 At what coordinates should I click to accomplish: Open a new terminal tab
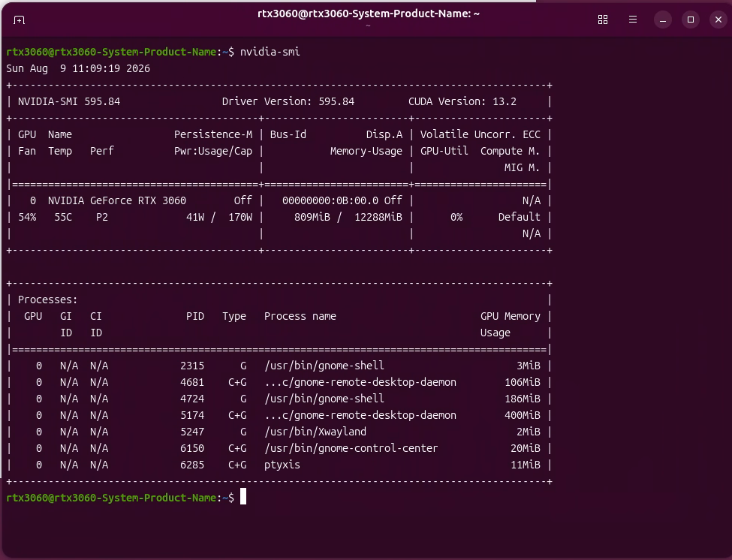pyautogui.click(x=19, y=20)
